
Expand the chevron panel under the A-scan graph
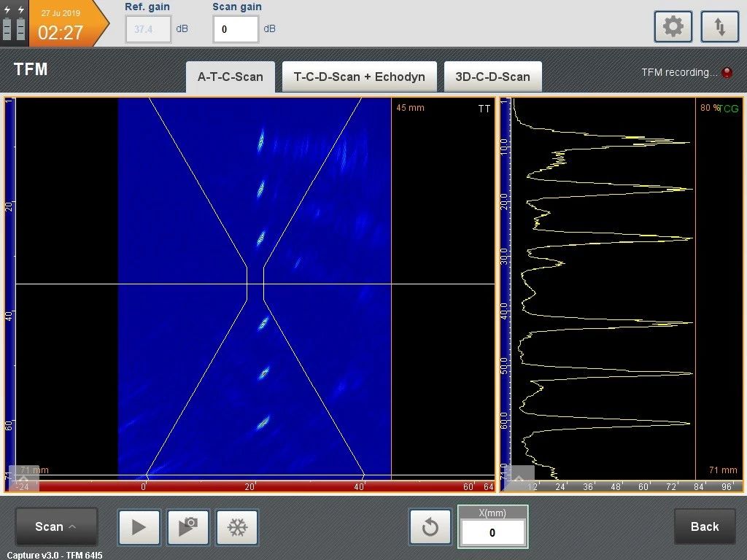[518, 478]
